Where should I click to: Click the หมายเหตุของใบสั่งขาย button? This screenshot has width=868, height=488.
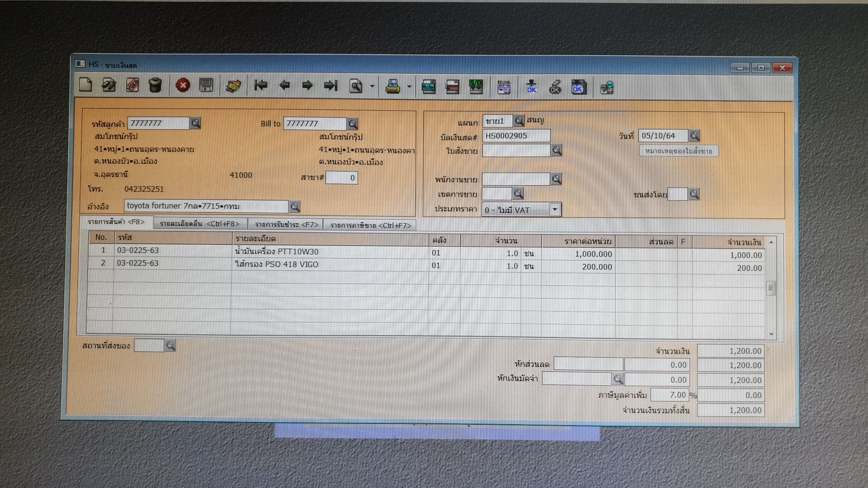[x=678, y=151]
